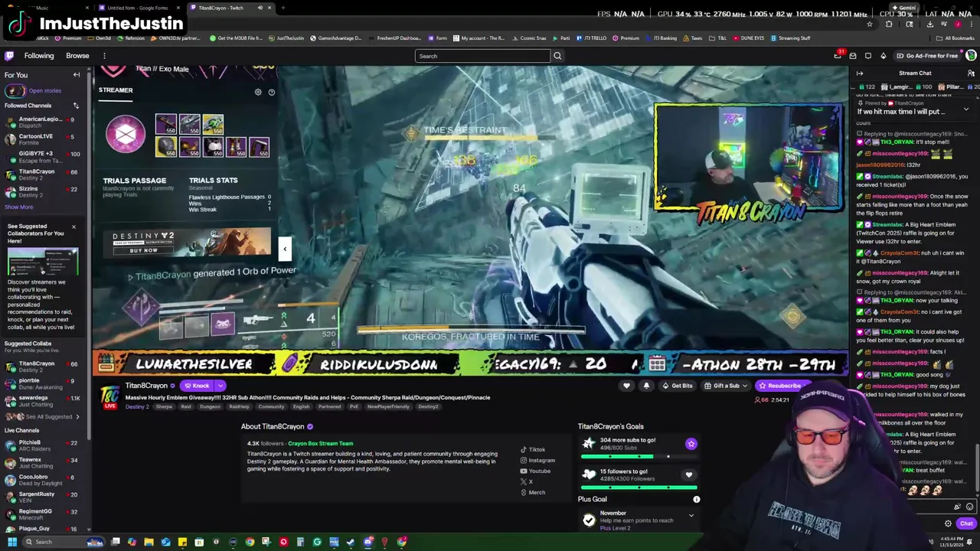Click Destiny 2 Buy Now banner
Viewport: 980px width, 551px height.
pyautogui.click(x=188, y=243)
